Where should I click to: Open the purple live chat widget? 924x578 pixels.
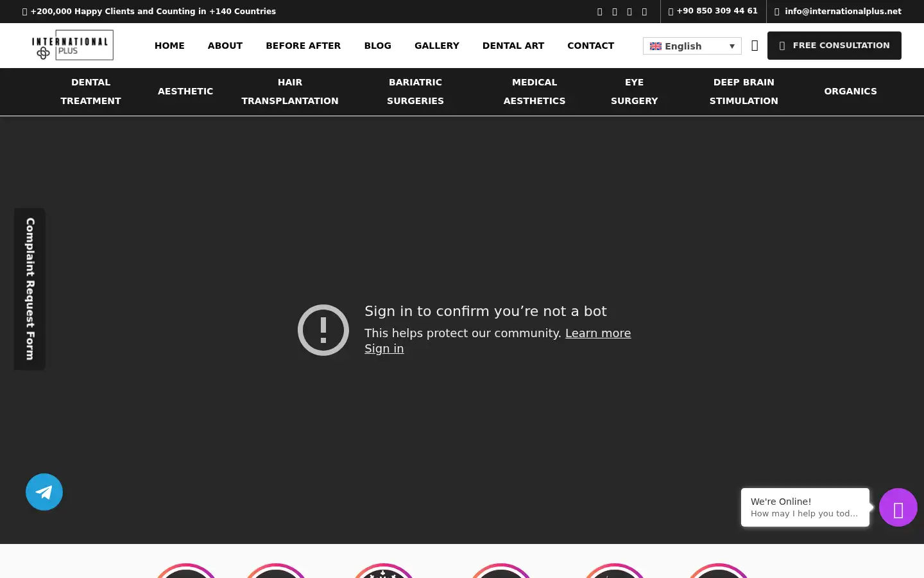[x=898, y=507]
